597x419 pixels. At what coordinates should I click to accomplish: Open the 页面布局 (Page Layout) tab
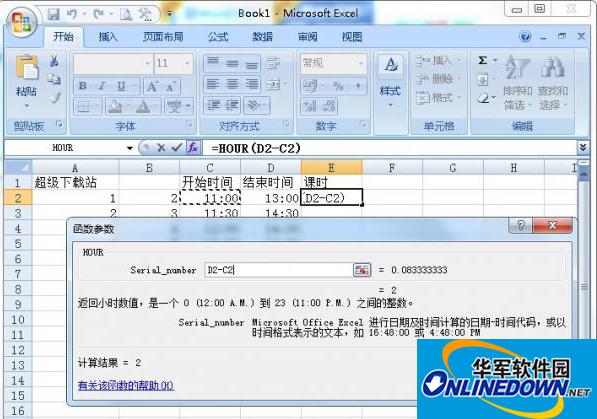pos(163,37)
